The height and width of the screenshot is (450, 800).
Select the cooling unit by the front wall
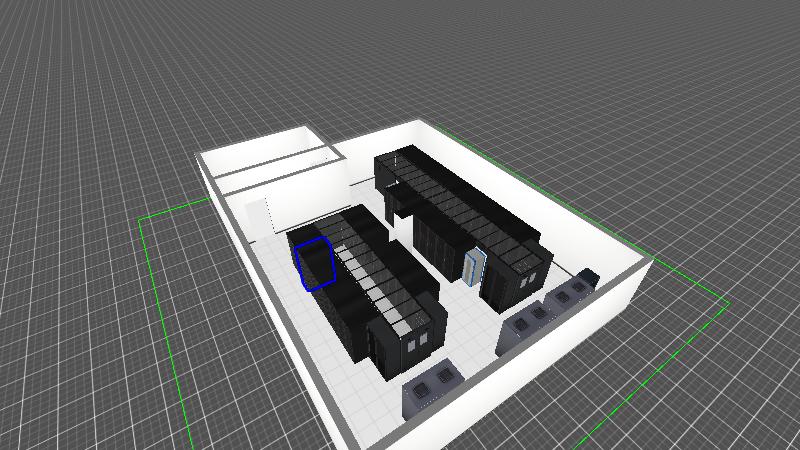tap(431, 390)
